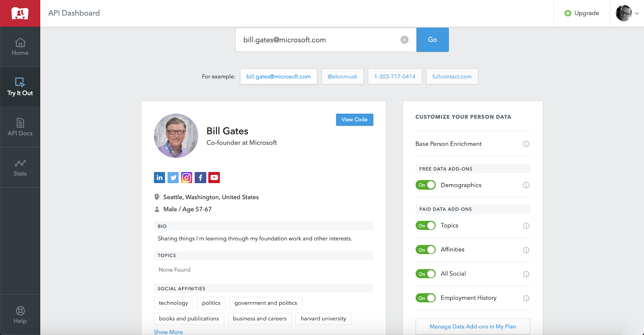
Task: Toggle the Employment History switch
Action: (425, 298)
